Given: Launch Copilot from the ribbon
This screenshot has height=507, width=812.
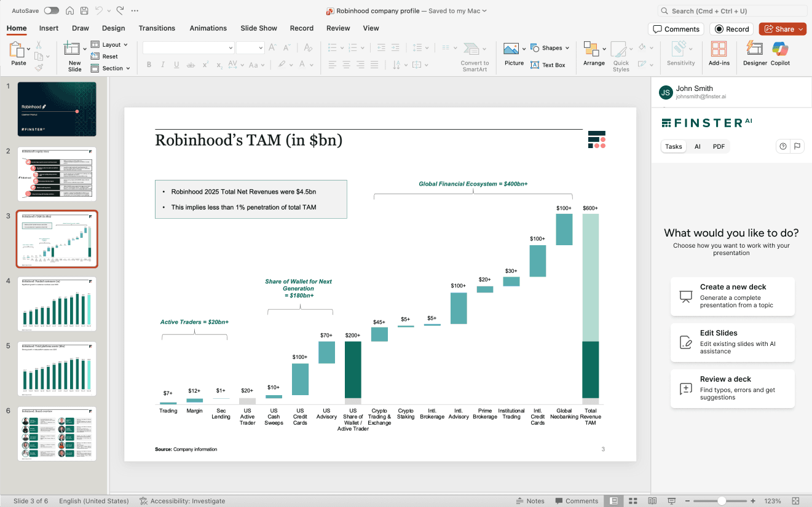Looking at the screenshot, I should coord(780,50).
